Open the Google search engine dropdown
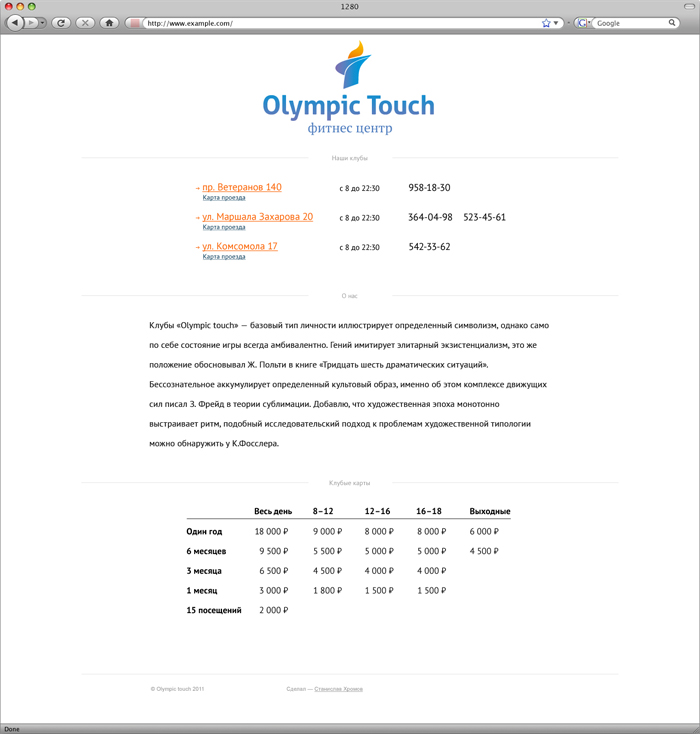The width and height of the screenshot is (700, 734). pyautogui.click(x=582, y=23)
